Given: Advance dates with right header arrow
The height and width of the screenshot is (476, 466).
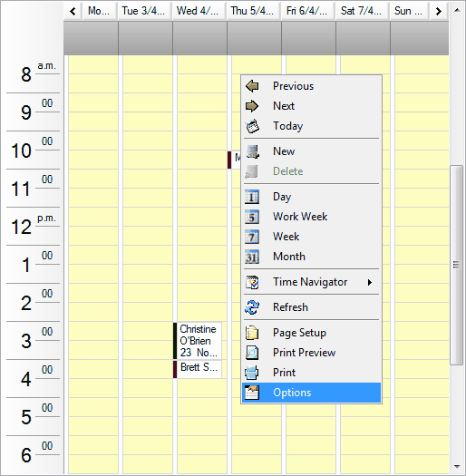Looking at the screenshot, I should pos(439,11).
